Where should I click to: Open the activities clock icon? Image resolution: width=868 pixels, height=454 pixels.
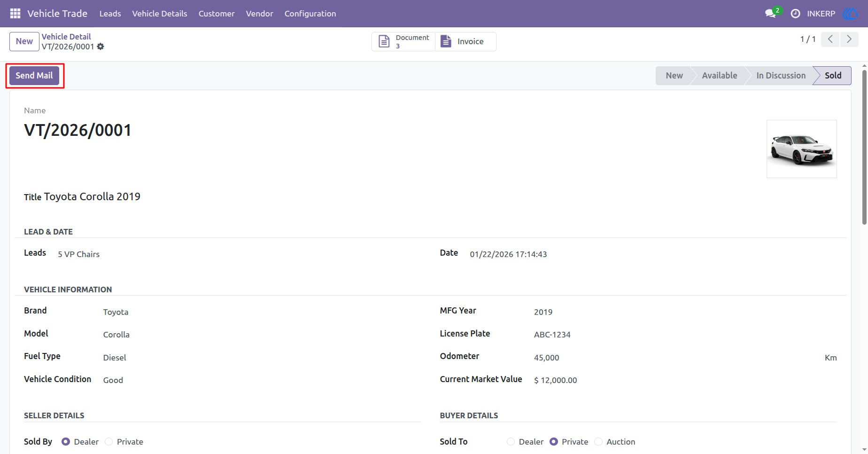click(x=795, y=14)
